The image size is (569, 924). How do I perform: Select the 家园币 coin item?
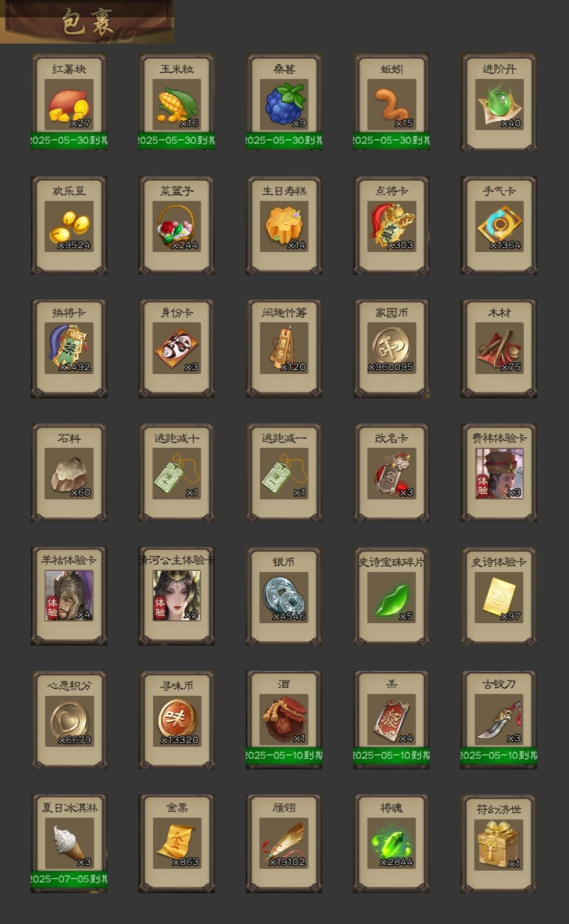click(391, 348)
